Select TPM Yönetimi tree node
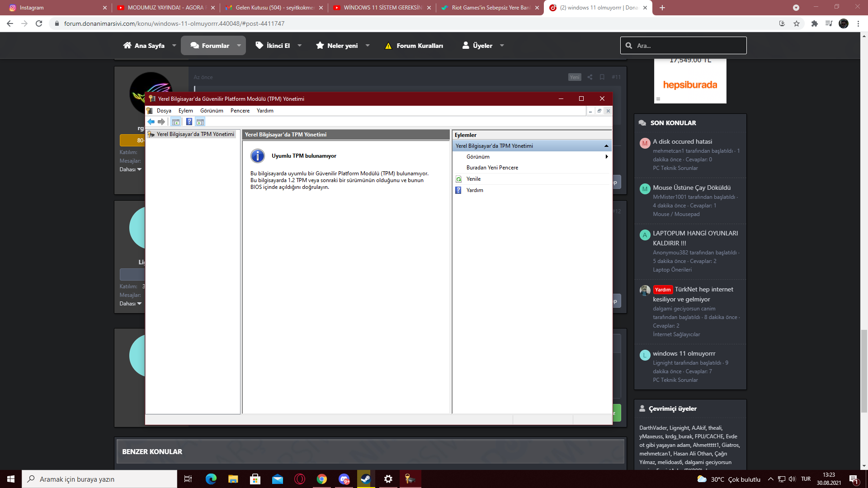Screen dimensions: 868x488 [195, 134]
